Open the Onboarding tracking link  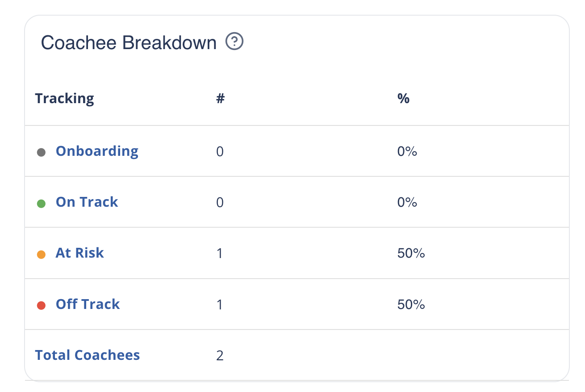click(97, 151)
